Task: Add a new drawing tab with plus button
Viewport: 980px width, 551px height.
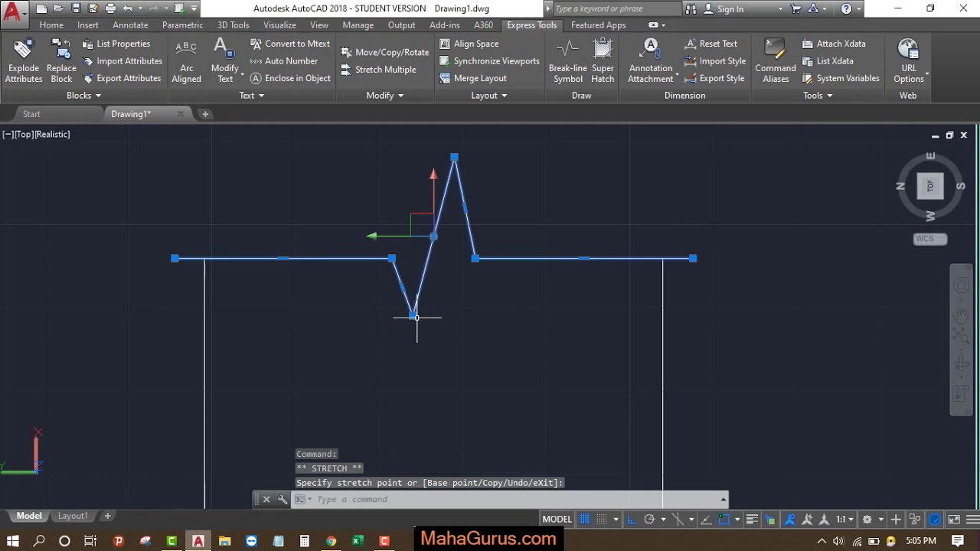Action: (x=205, y=114)
